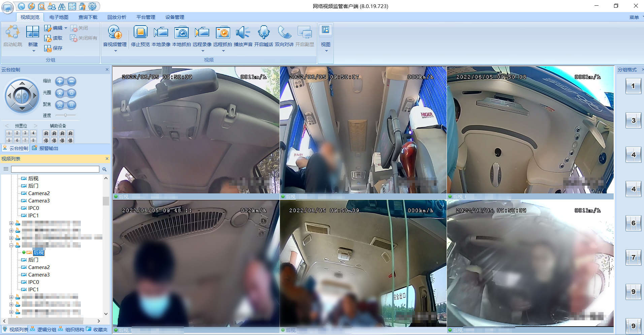
Task: Click the video list search magnifier
Action: click(x=104, y=169)
